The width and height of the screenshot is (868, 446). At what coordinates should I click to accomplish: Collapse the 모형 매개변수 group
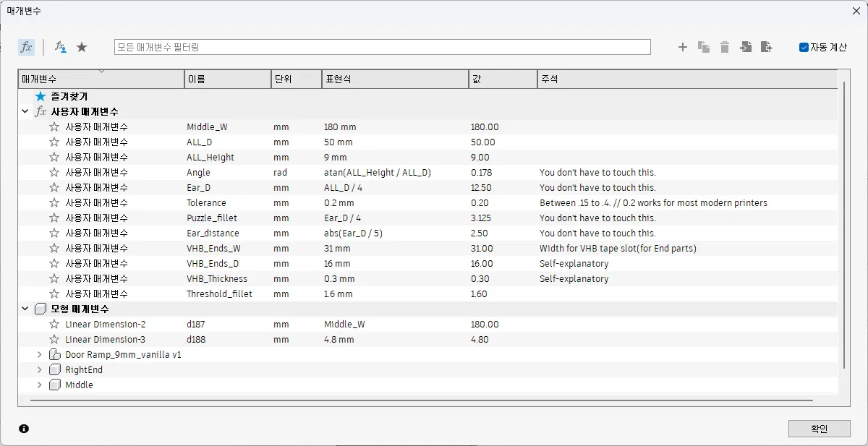point(25,309)
